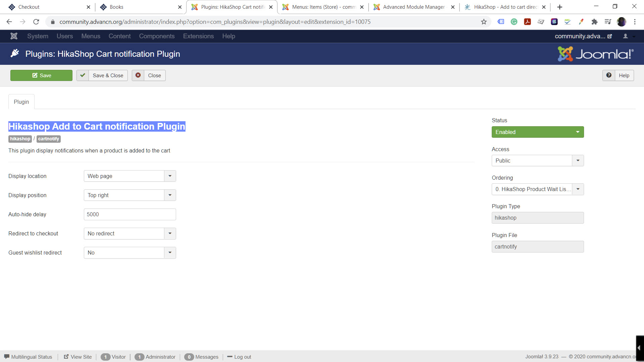Image resolution: width=644 pixels, height=362 pixels.
Task: Click the media control icon in toolbar
Action: point(608,22)
